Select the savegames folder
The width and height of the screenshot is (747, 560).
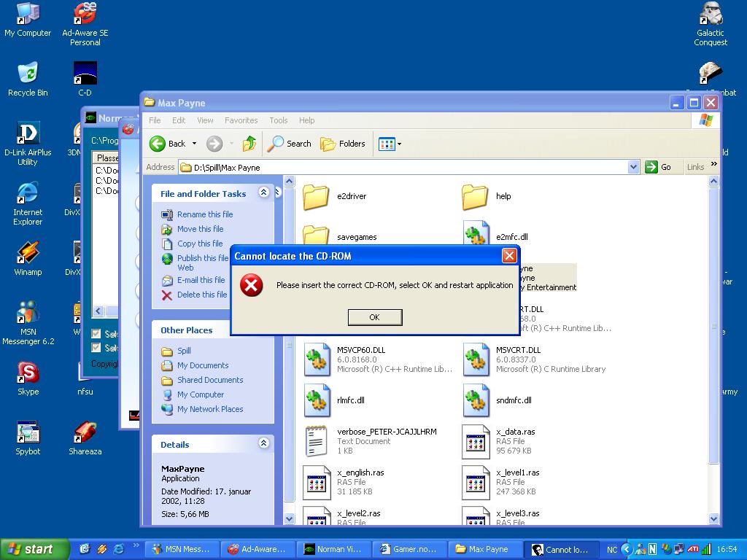(340, 237)
